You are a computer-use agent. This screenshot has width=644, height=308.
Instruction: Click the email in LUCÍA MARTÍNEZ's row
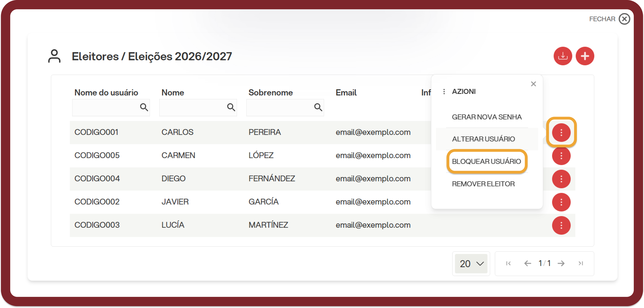click(373, 225)
